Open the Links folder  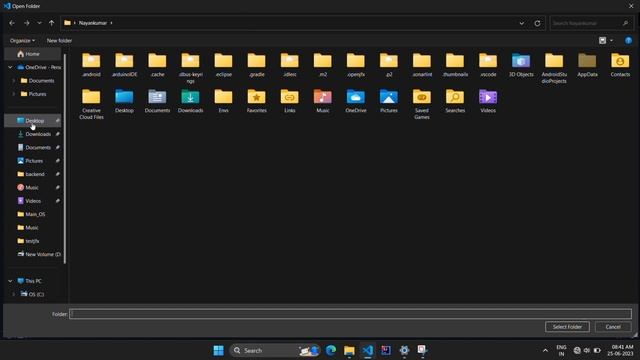(x=289, y=101)
